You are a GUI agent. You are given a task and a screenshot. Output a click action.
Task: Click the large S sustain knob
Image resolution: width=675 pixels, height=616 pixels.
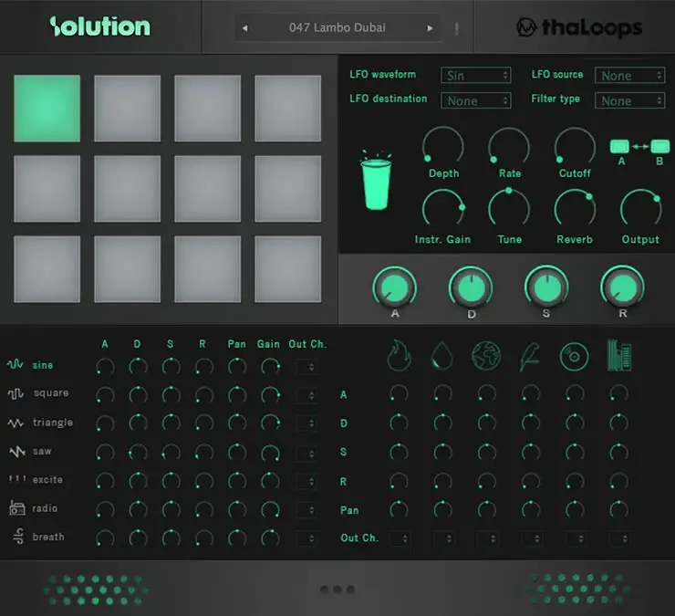546,287
